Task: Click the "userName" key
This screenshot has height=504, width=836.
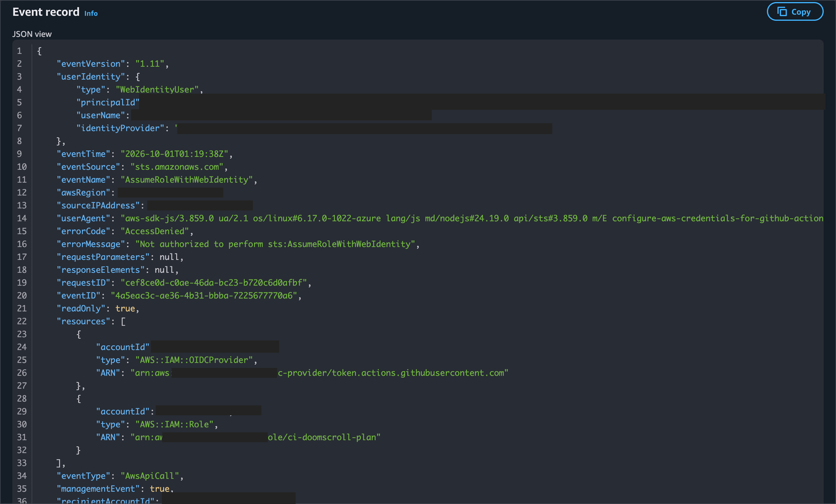Action: click(100, 115)
